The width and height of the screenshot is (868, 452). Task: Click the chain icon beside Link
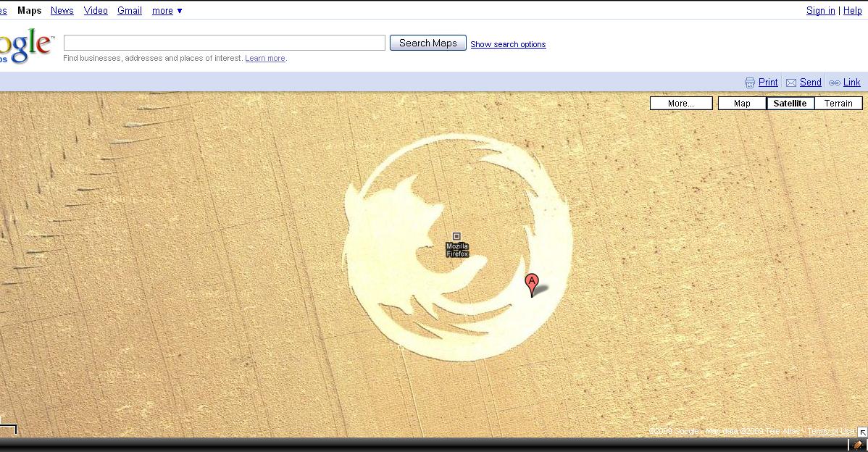click(x=834, y=83)
